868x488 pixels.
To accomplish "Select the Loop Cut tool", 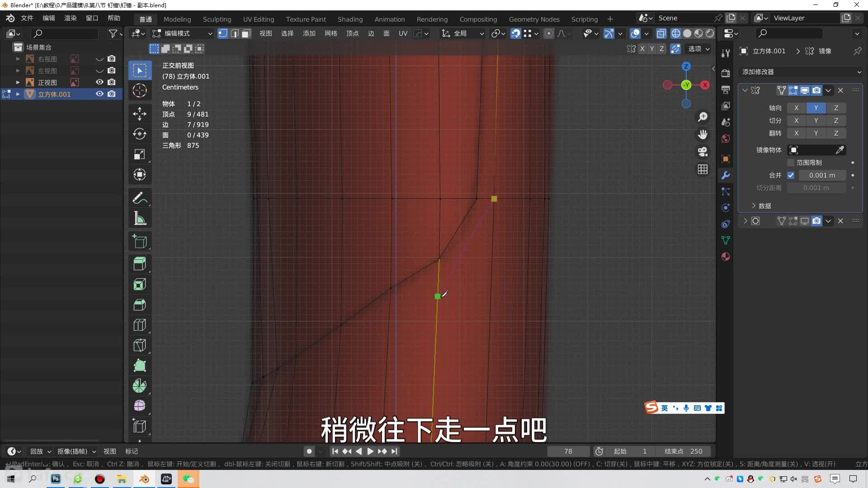I will (x=140, y=325).
